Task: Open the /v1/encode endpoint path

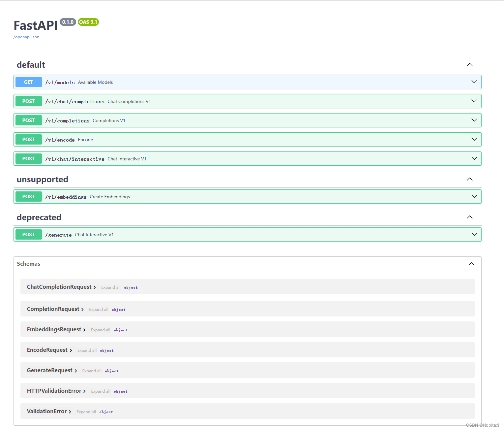Action: pyautogui.click(x=60, y=140)
